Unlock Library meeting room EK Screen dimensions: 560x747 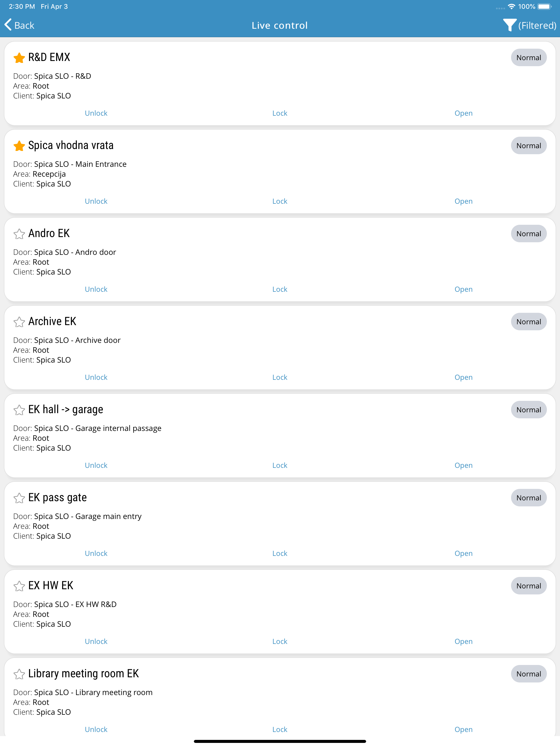click(96, 730)
